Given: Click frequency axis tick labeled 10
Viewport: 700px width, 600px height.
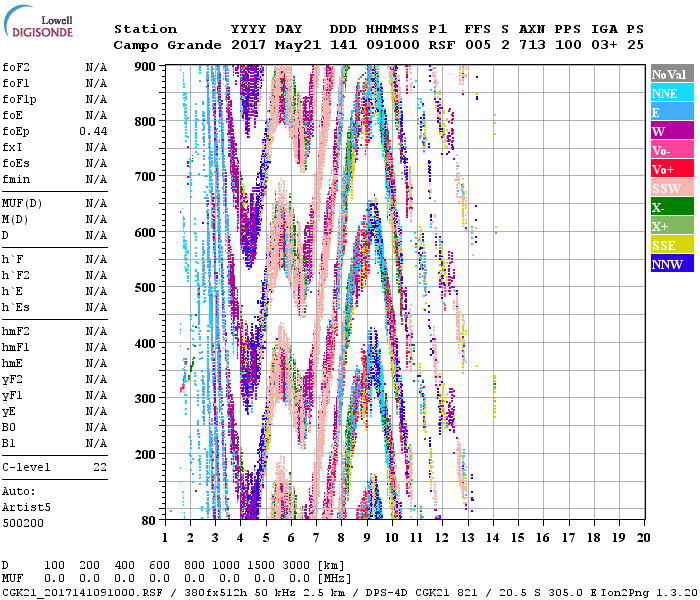Looking at the screenshot, I should [392, 537].
